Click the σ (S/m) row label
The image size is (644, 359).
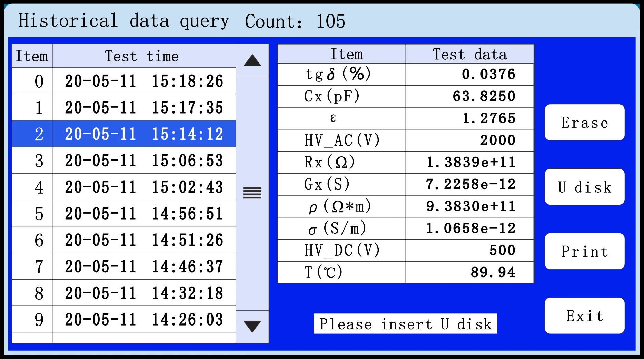tap(341, 229)
